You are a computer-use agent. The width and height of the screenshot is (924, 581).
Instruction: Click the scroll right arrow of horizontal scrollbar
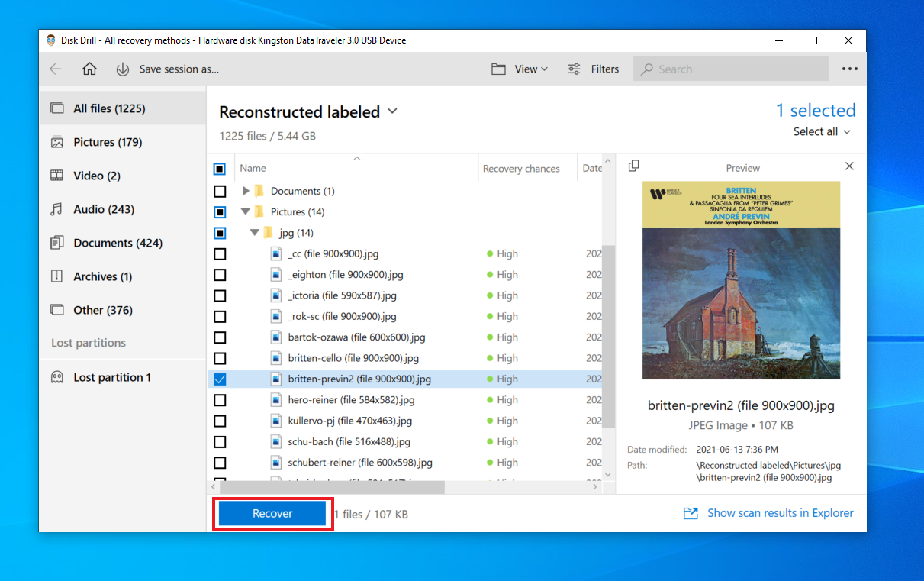(x=596, y=486)
